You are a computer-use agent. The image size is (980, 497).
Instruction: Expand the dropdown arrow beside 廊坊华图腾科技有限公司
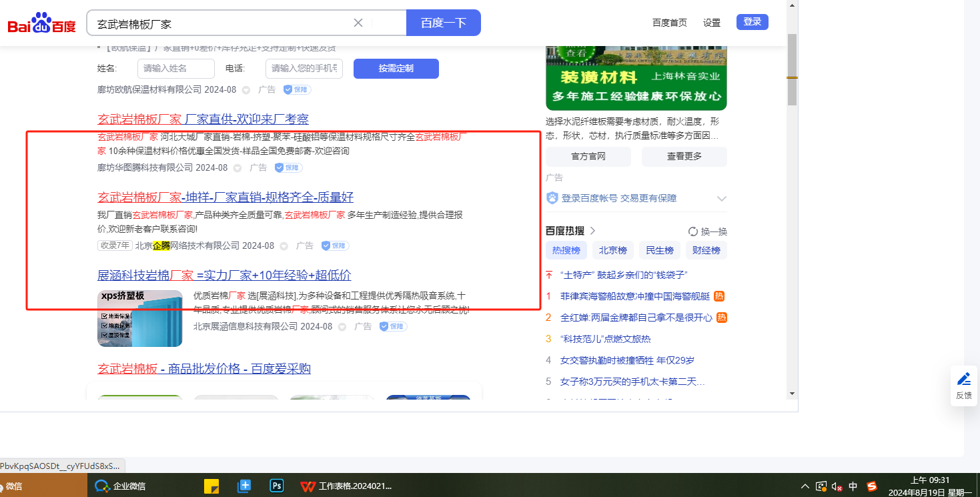(237, 168)
